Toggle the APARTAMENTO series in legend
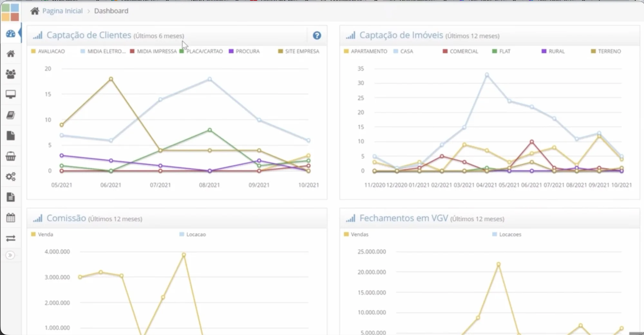Viewport: 644px width, 335px height. [x=365, y=51]
